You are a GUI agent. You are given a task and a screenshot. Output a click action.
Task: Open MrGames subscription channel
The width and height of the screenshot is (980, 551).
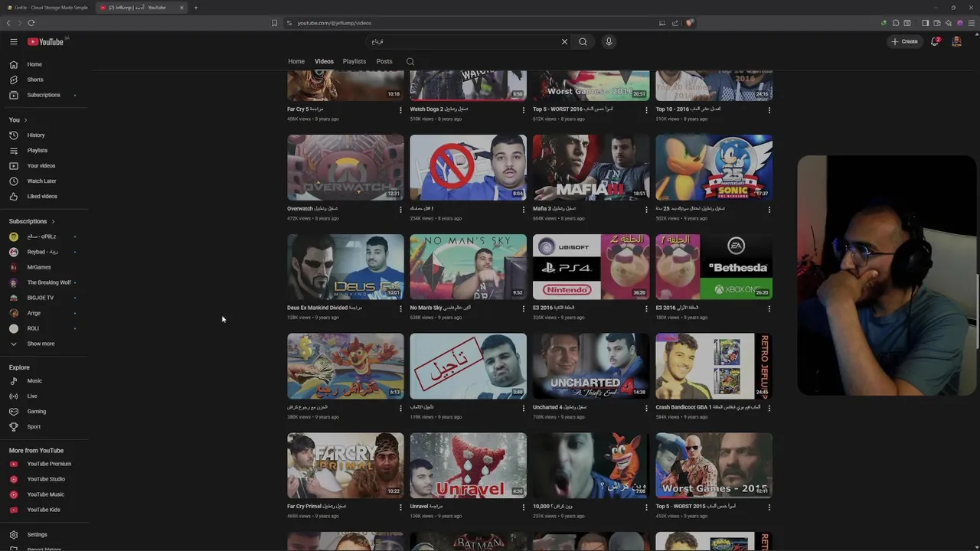[39, 267]
